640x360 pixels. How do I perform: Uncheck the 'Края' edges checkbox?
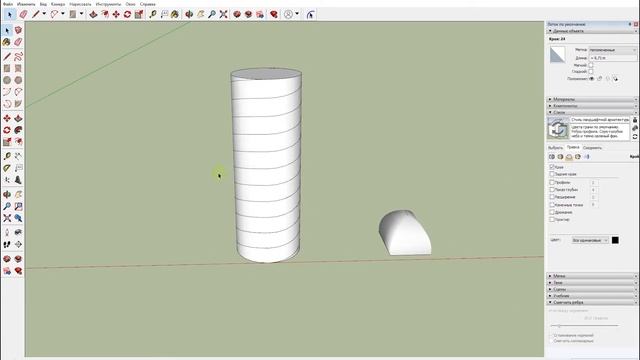point(552,167)
